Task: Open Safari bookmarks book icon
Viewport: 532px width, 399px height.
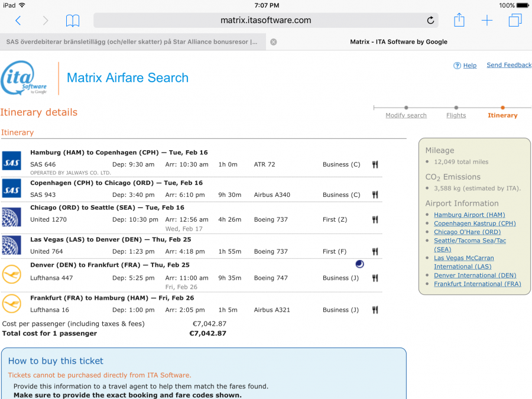Action: (73, 21)
